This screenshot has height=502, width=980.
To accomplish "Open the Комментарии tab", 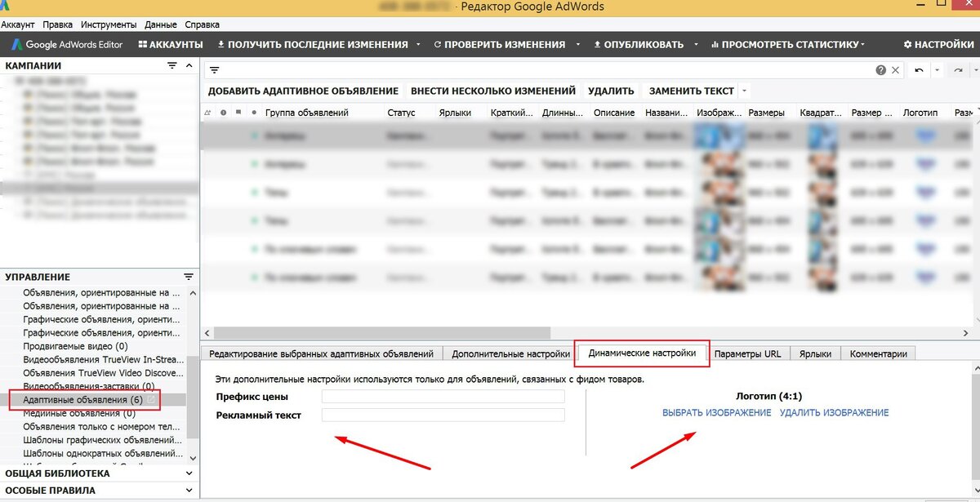I will 878,353.
